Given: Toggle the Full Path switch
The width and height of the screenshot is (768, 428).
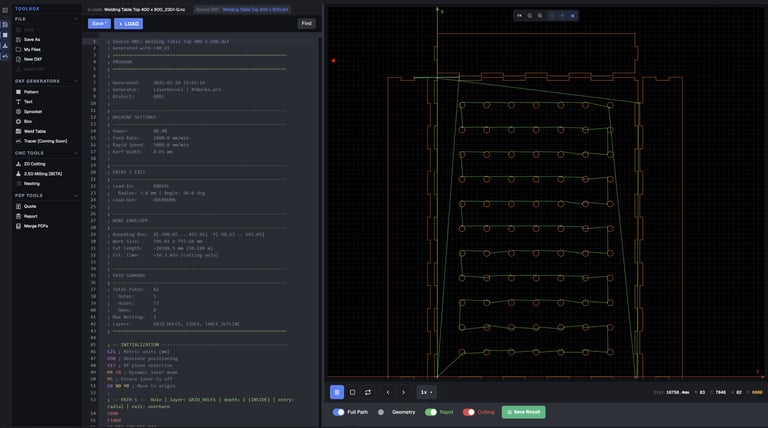Looking at the screenshot, I should coord(339,412).
